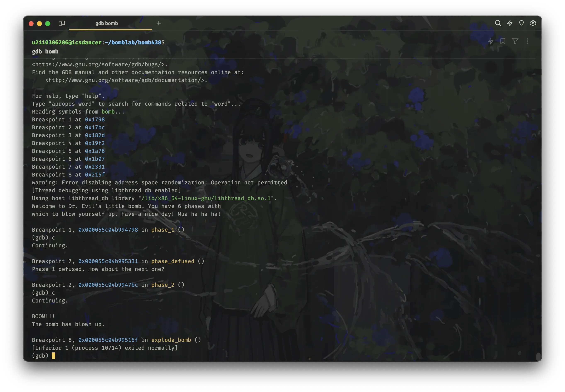Open the gnu.org gdb bugs link
Viewport: 565px width, 392px height.
[x=100, y=65]
